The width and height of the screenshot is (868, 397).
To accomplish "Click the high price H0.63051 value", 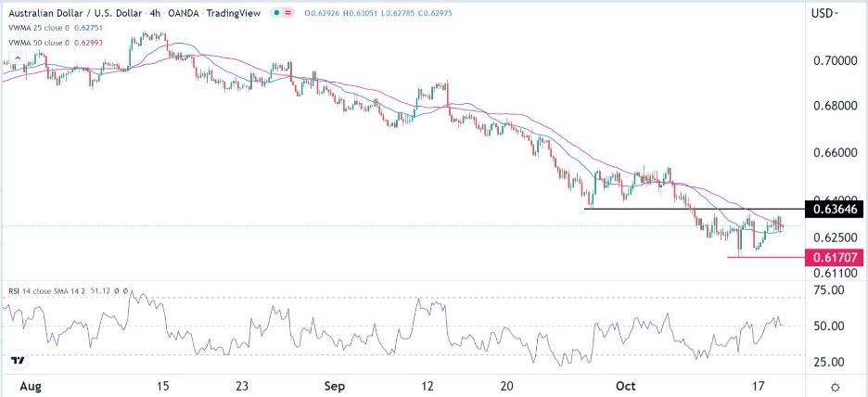I will (x=360, y=13).
